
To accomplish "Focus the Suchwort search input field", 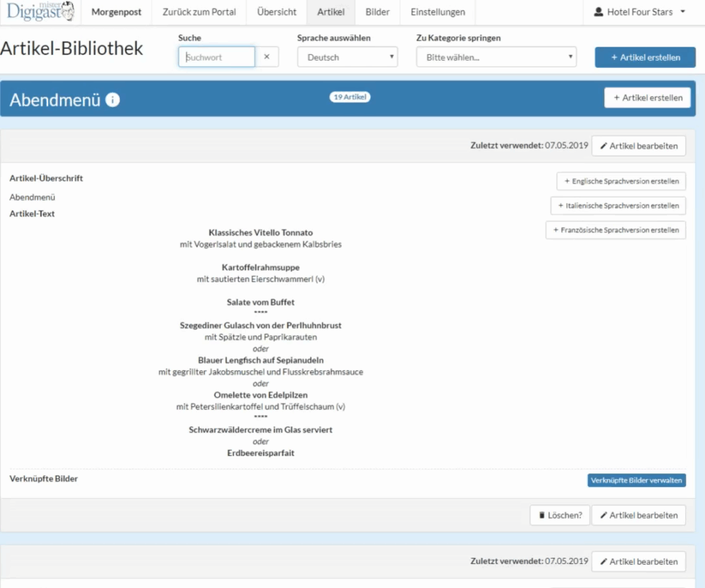I will 216,57.
